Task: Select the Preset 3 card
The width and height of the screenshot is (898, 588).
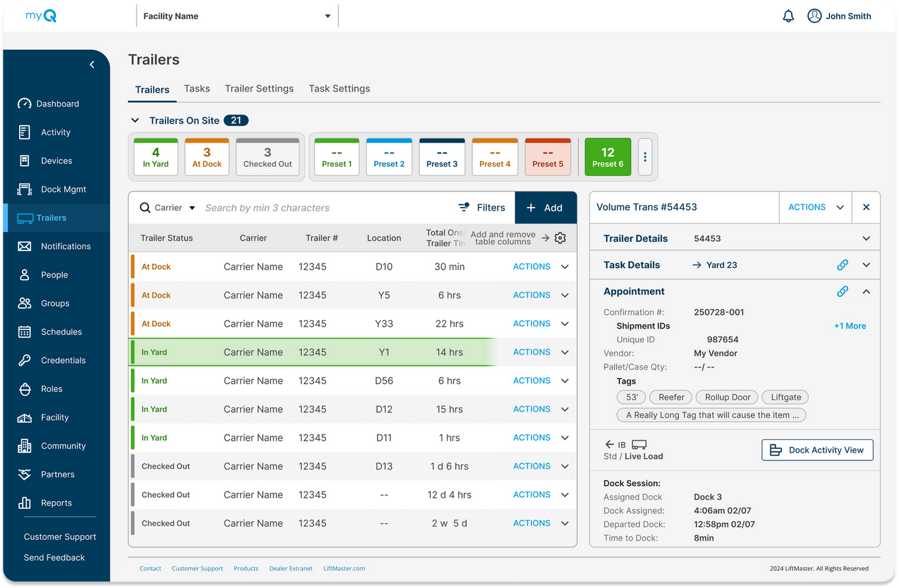Action: click(442, 157)
